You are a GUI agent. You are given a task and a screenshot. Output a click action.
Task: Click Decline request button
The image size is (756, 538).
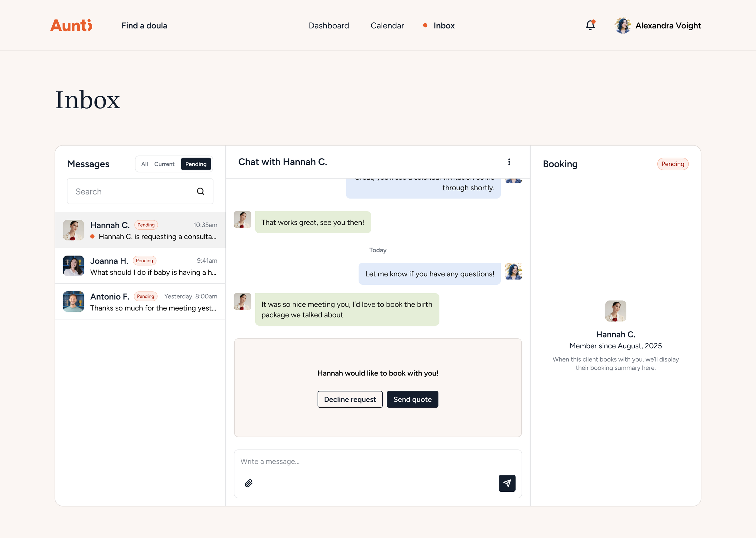tap(350, 399)
